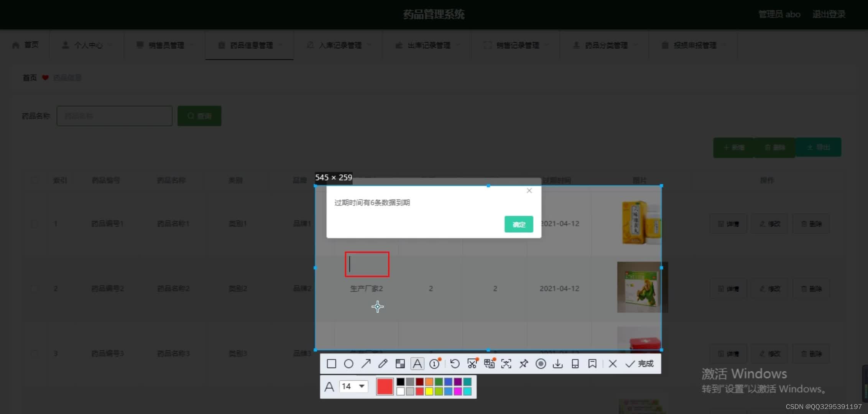Bookmark the screenshot to favorites

592,364
